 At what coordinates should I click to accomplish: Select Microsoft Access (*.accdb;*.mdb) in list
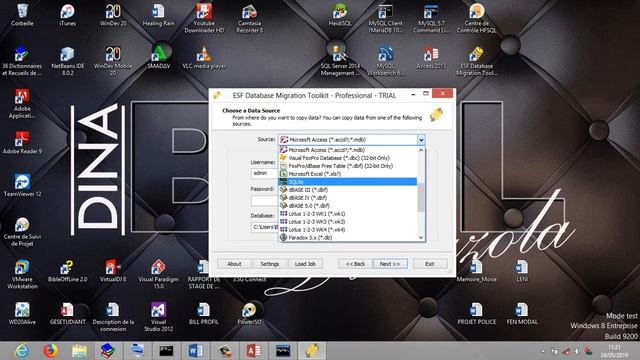(348, 150)
